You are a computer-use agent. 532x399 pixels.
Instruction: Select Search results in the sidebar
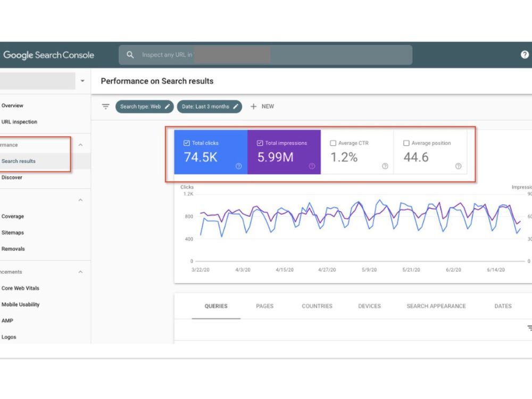point(18,161)
